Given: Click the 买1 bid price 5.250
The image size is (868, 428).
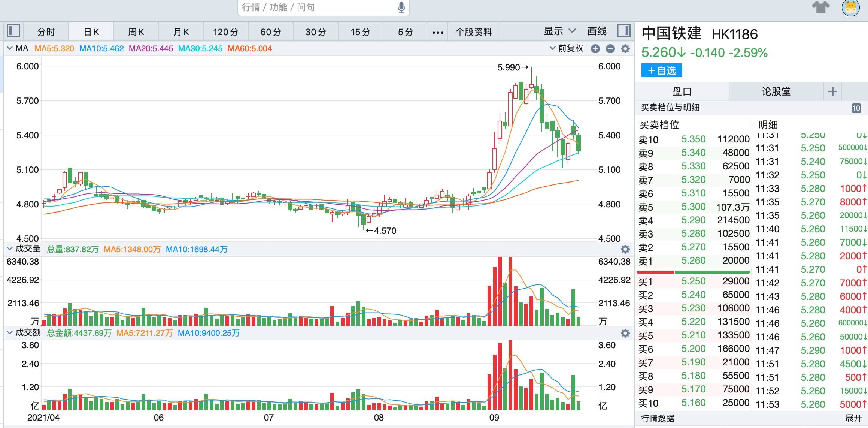Looking at the screenshot, I should [694, 281].
